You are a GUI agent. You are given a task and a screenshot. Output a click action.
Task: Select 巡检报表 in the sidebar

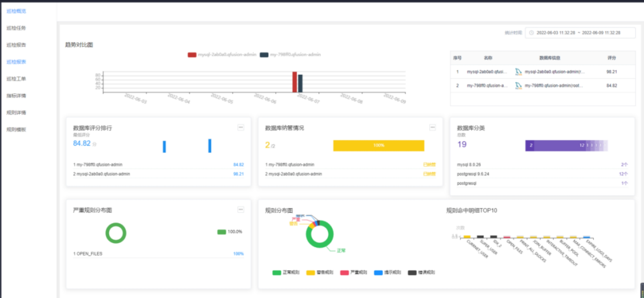click(16, 62)
